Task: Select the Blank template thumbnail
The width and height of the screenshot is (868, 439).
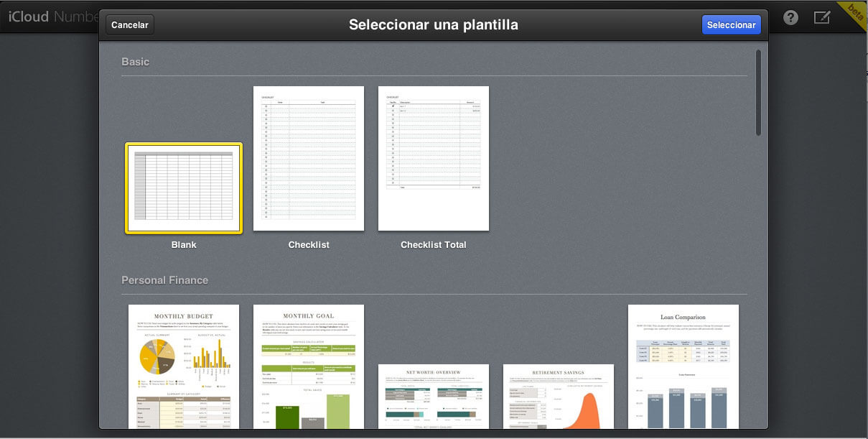Action: 184,188
